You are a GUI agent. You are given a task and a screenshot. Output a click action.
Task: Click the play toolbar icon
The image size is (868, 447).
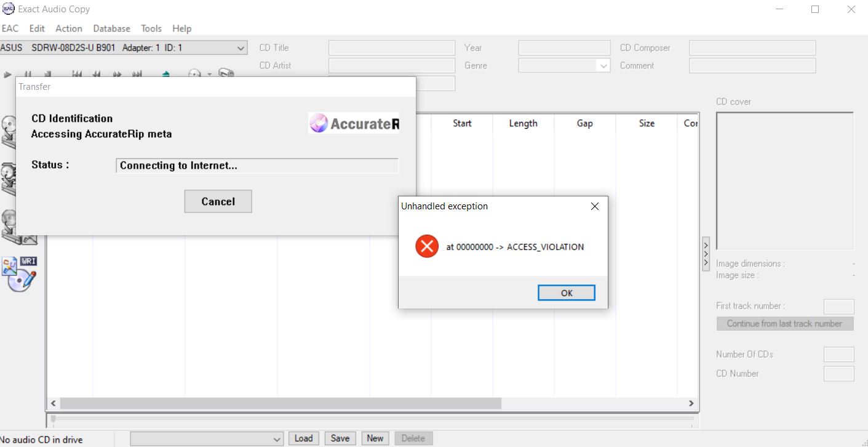(7, 74)
